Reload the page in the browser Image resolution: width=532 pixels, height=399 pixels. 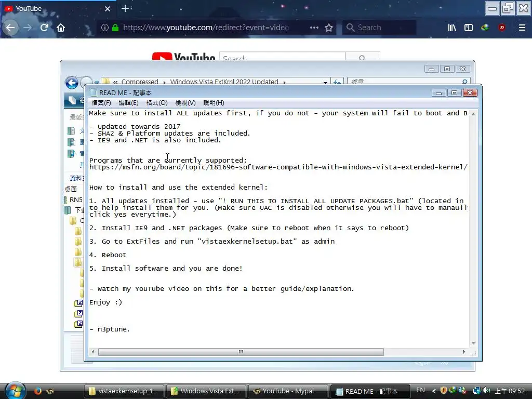44,28
